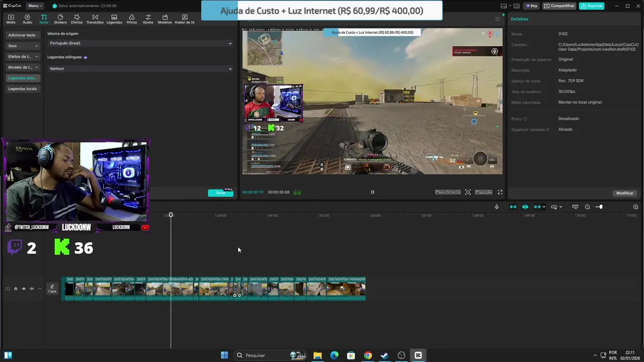Open the layout selector icon
Image resolution: width=644 pixels, height=362 pixels.
[504, 6]
